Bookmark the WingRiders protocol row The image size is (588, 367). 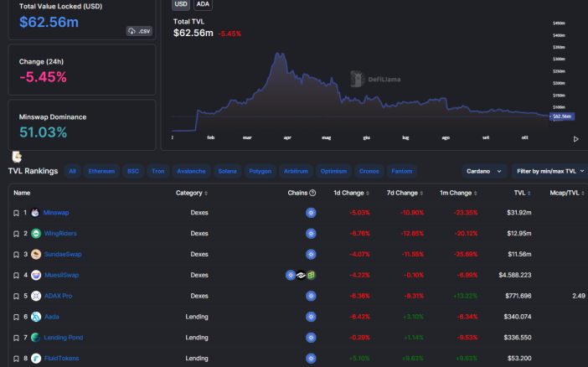coord(16,234)
